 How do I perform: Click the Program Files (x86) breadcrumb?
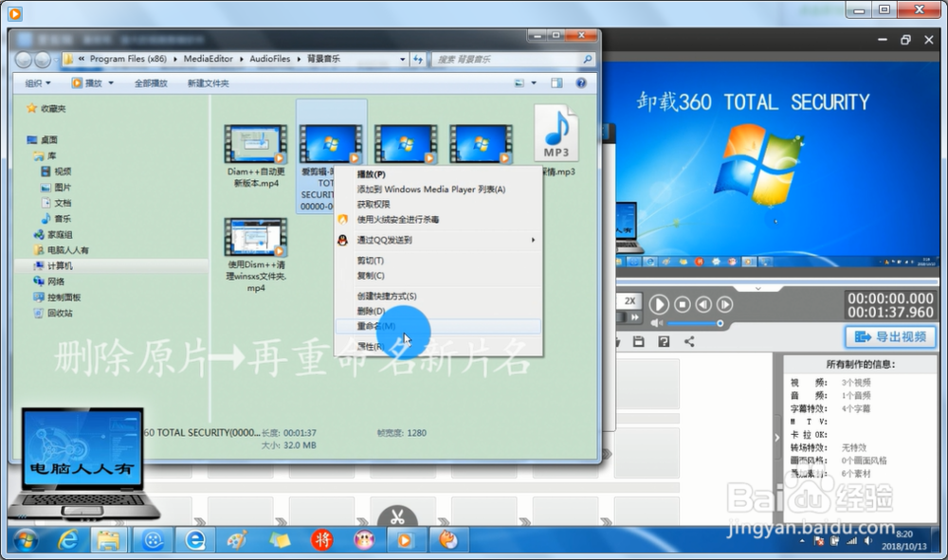(128, 59)
